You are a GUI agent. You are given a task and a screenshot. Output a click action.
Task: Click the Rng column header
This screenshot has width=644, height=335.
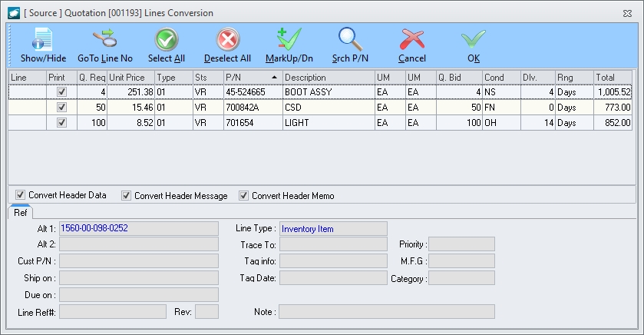574,78
